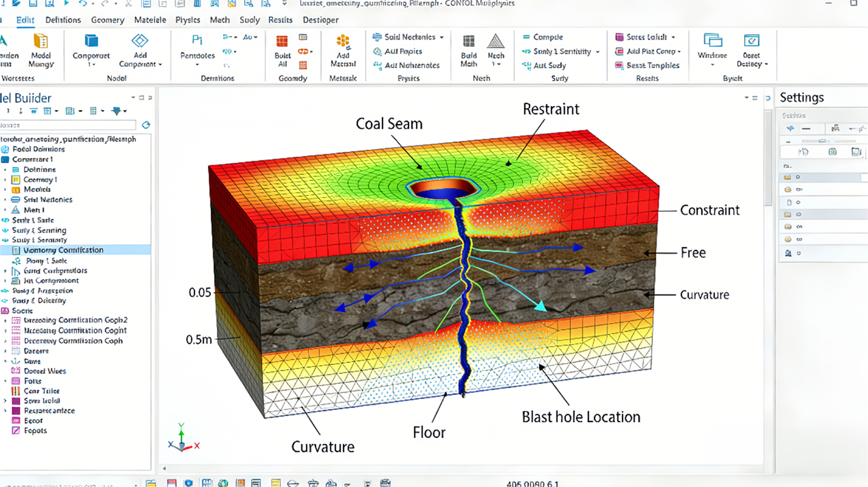Screen dimensions: 868x487
Task: Click AUl Popies physics button
Action: 398,52
